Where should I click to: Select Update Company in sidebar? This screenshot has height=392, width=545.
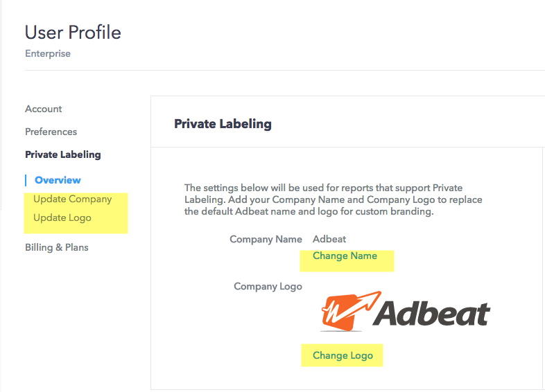[x=73, y=199]
